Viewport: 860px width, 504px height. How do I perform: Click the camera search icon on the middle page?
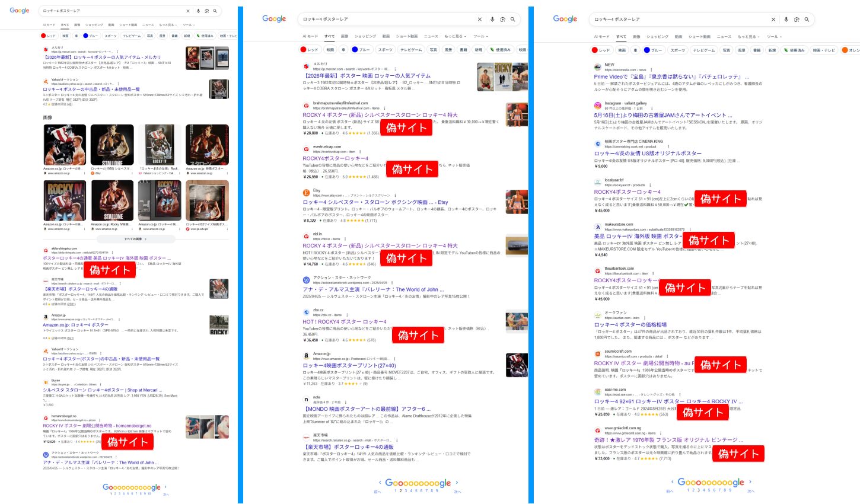pyautogui.click(x=502, y=19)
